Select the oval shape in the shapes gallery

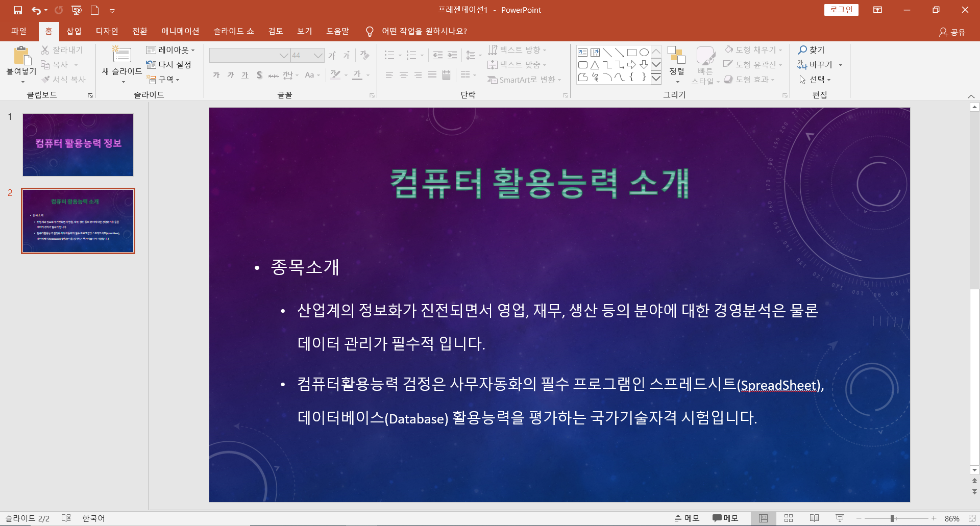point(644,53)
